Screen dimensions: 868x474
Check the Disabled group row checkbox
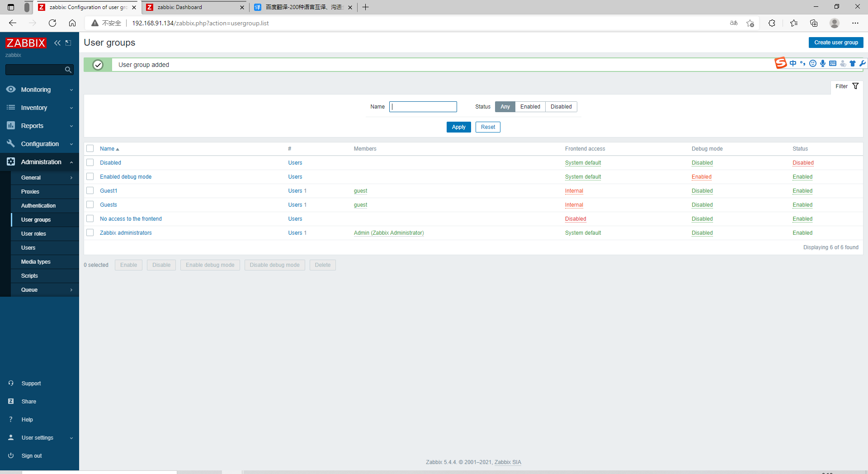click(90, 162)
